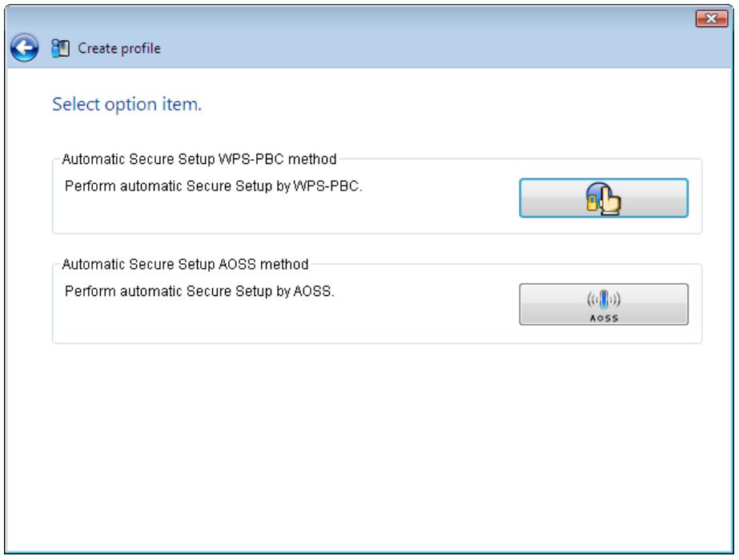This screenshot has width=739, height=560.
Task: Click the 'Create profile' title text
Action: point(119,48)
